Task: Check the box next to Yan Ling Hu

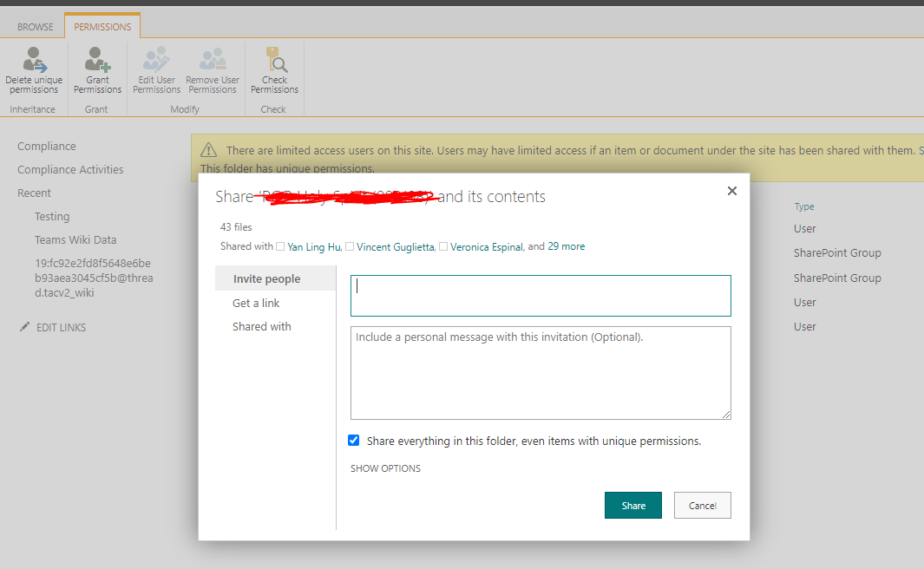Action: click(281, 246)
